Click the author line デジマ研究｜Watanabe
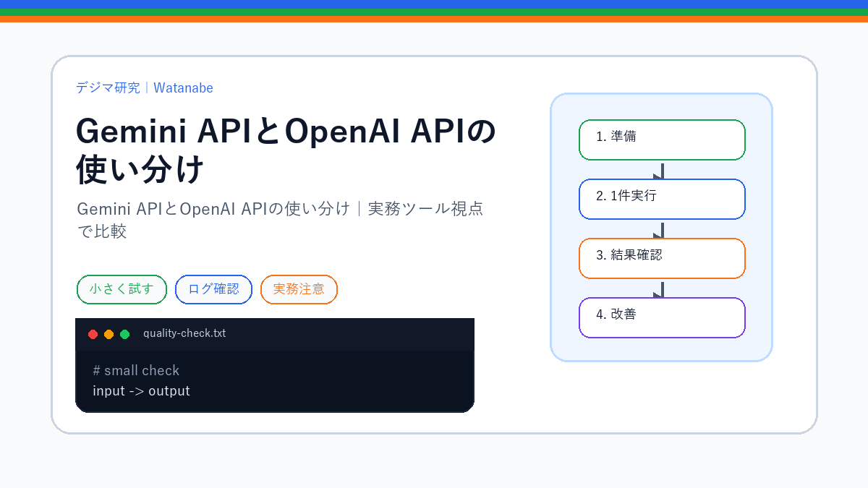 [x=145, y=87]
